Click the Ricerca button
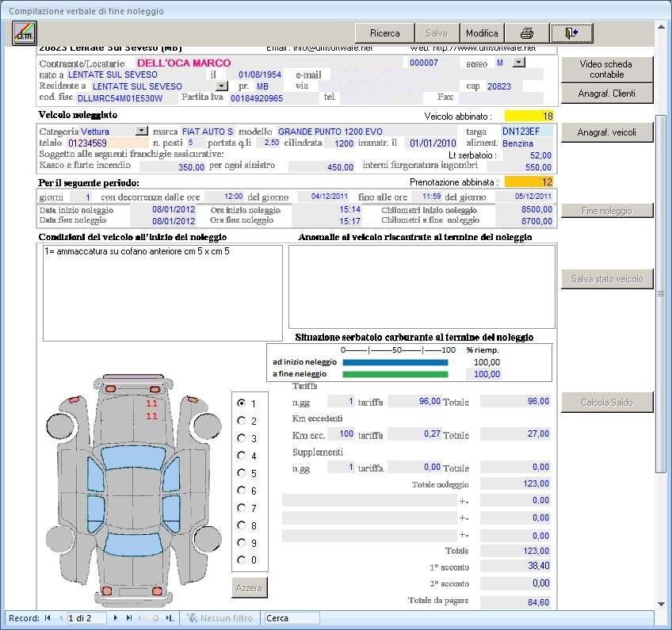The width and height of the screenshot is (672, 630). 385,33
